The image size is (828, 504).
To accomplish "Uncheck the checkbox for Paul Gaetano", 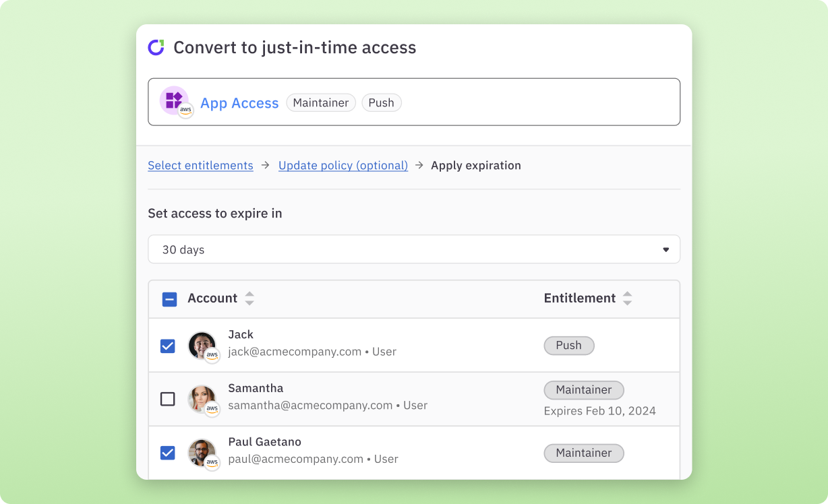I will [168, 453].
